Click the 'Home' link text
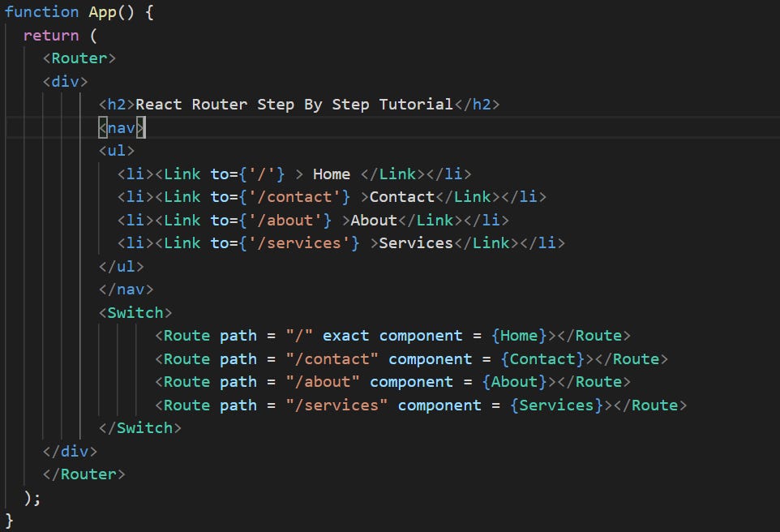780x532 pixels. click(x=332, y=174)
